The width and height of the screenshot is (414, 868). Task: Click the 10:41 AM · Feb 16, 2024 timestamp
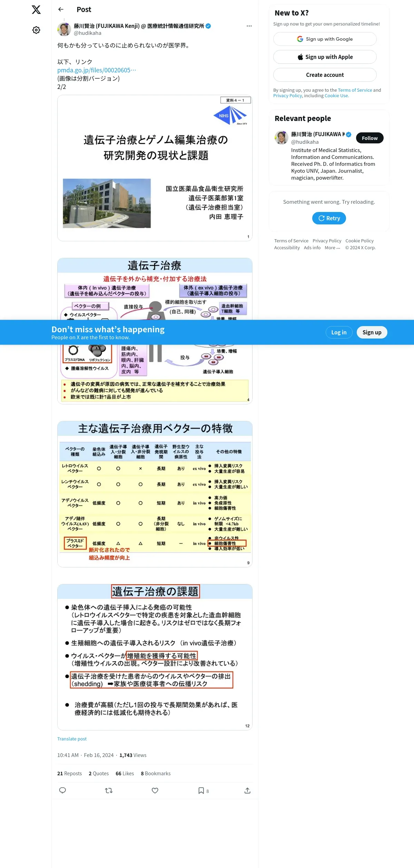pyautogui.click(x=85, y=756)
